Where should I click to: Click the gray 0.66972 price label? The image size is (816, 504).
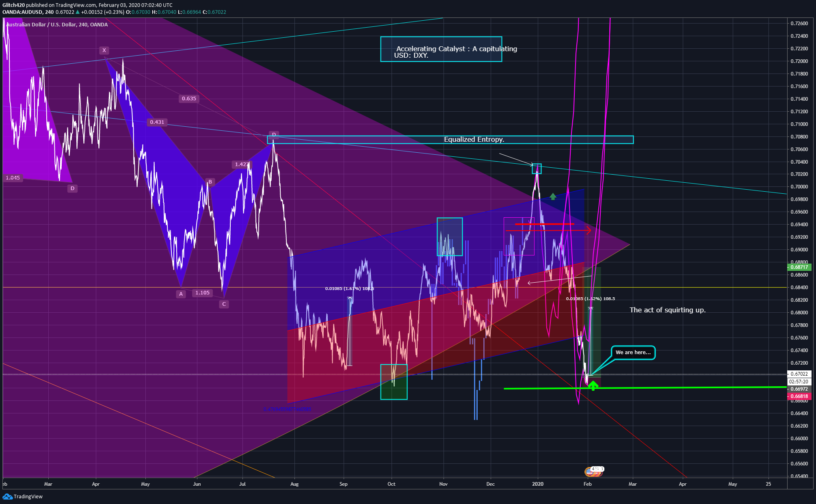click(x=799, y=389)
